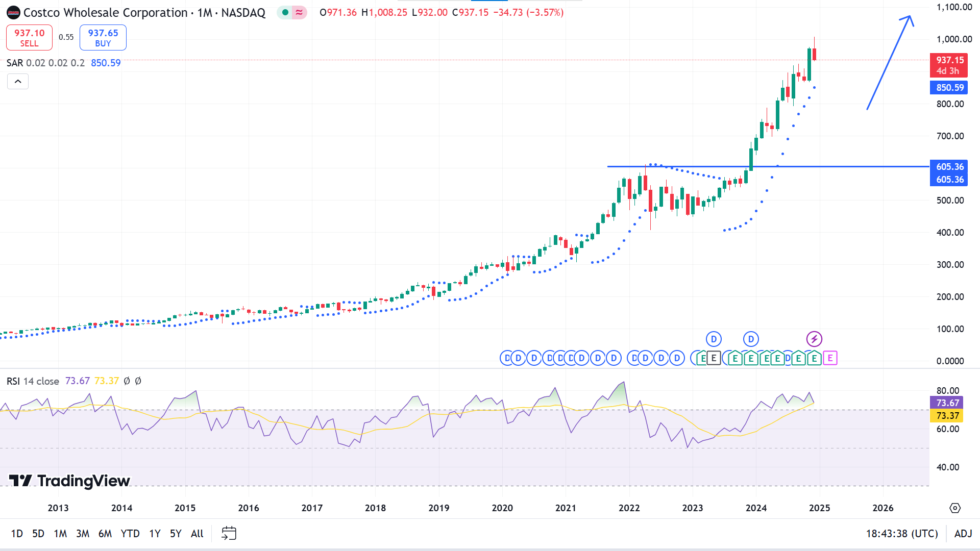Select the 5Y time range
Image resolution: width=980 pixels, height=551 pixels.
[x=176, y=534]
